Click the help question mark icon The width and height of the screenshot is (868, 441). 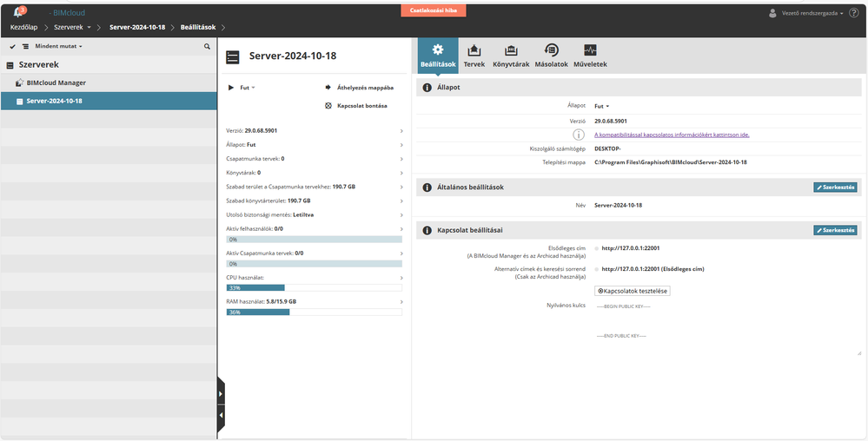pos(853,13)
